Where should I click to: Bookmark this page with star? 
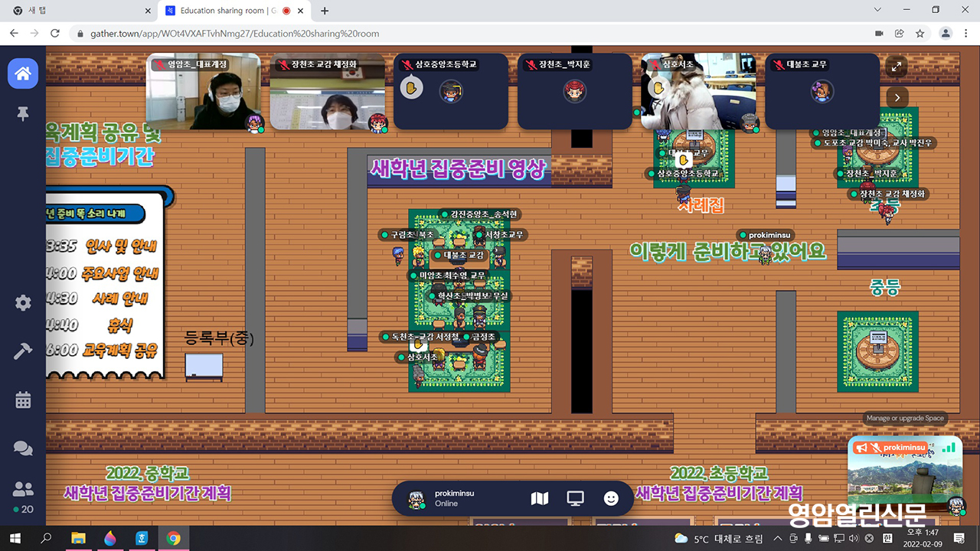pyautogui.click(x=920, y=34)
